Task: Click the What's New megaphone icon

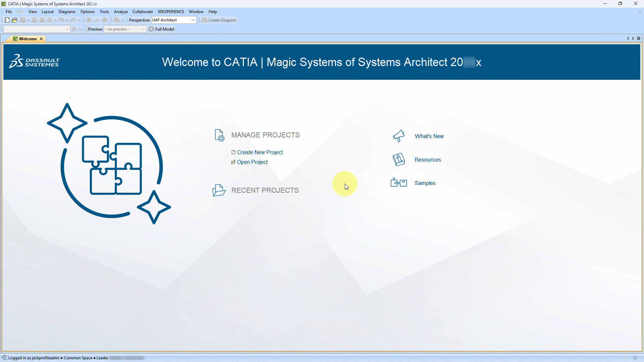Action: (x=399, y=136)
